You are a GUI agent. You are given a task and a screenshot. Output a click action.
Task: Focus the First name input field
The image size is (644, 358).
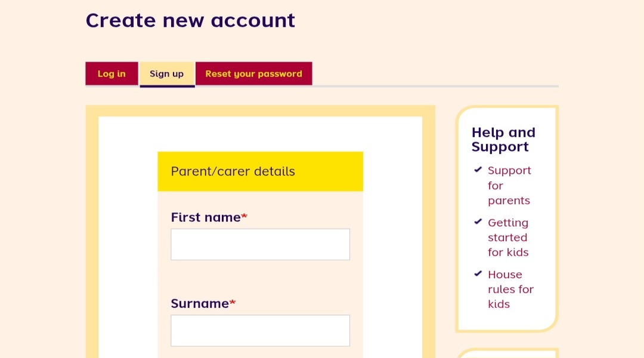[x=260, y=245]
